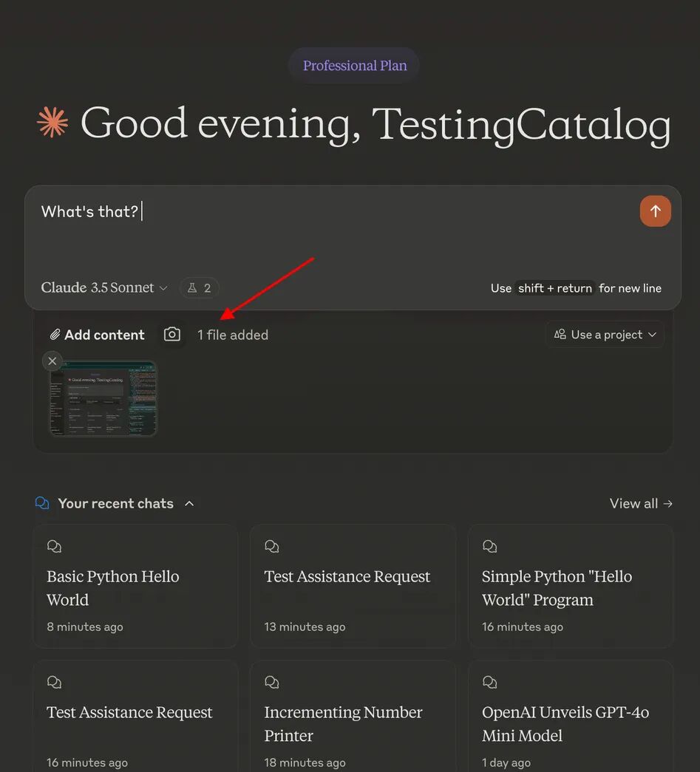Screen dimensions: 700x772
Task: Click View all recent chats link
Action: pyautogui.click(x=641, y=504)
